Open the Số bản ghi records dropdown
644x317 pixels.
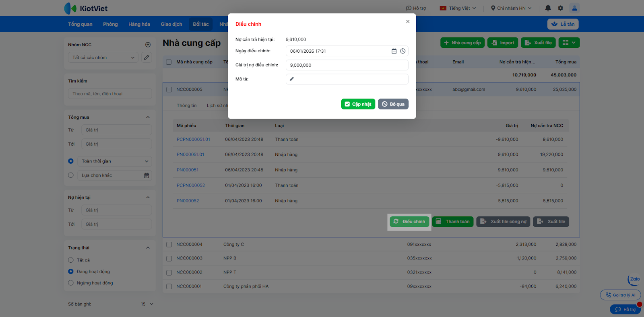[147, 304]
